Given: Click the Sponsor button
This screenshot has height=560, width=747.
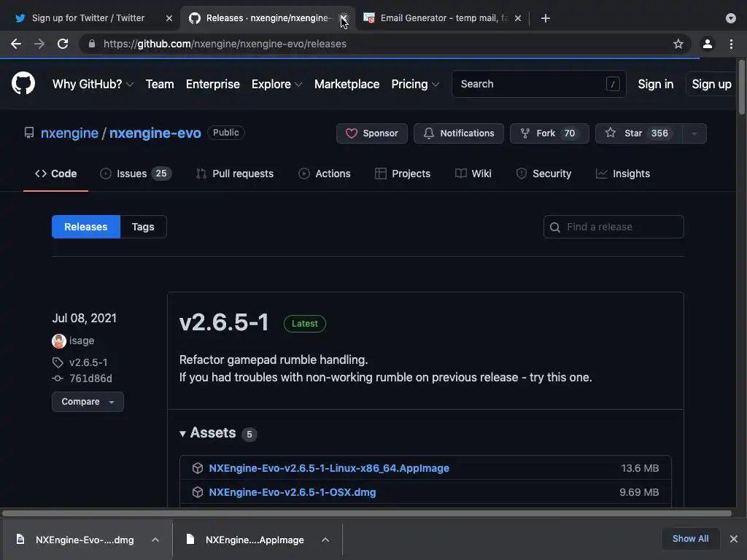Looking at the screenshot, I should coord(372,133).
